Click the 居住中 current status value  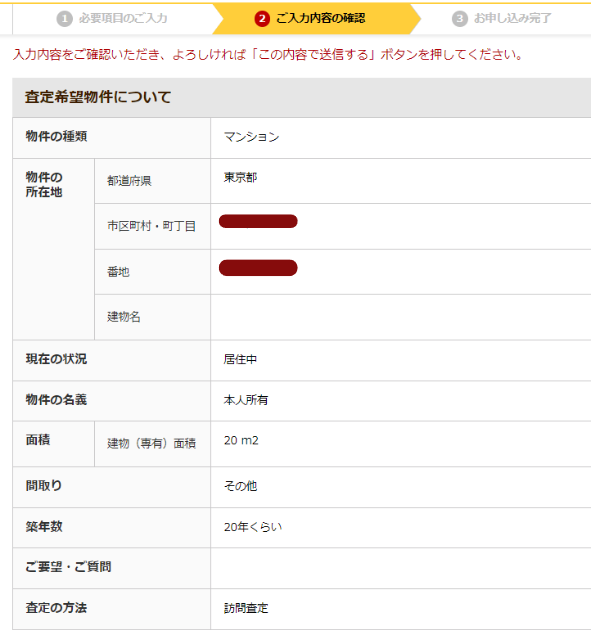240,359
